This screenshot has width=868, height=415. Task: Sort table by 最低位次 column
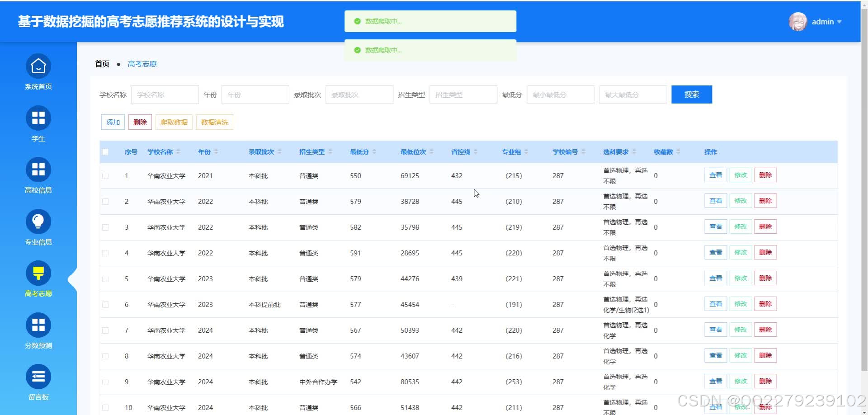pos(431,152)
